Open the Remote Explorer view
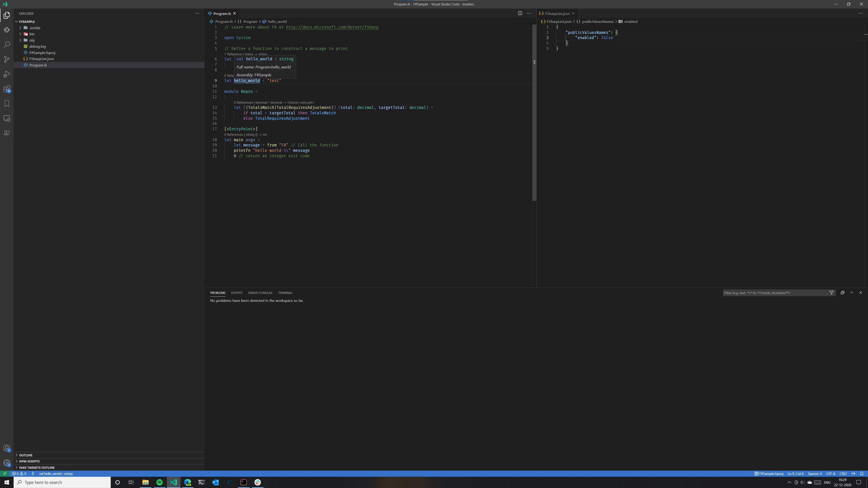Image resolution: width=868 pixels, height=488 pixels. click(x=7, y=119)
